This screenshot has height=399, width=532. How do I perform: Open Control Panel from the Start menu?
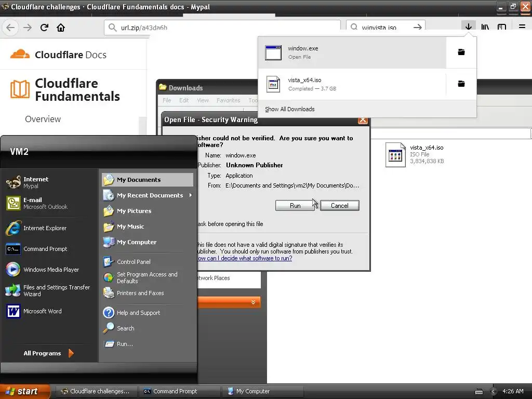coord(148,262)
